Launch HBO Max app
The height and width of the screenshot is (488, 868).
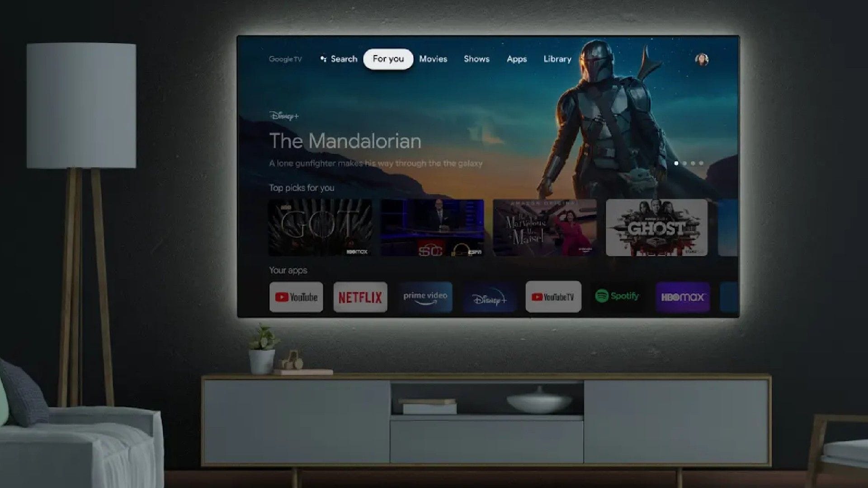[x=681, y=297]
